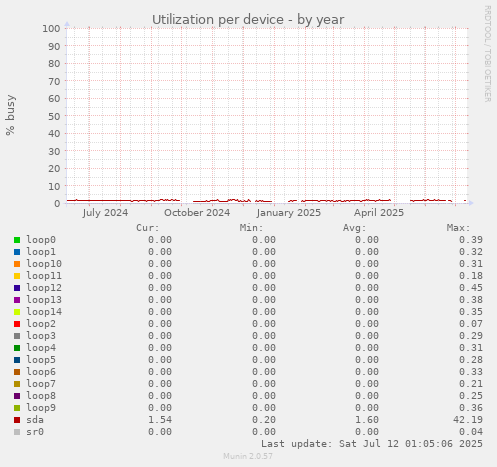
Task: Click the loop5 navy color swatch
Action: (x=17, y=360)
